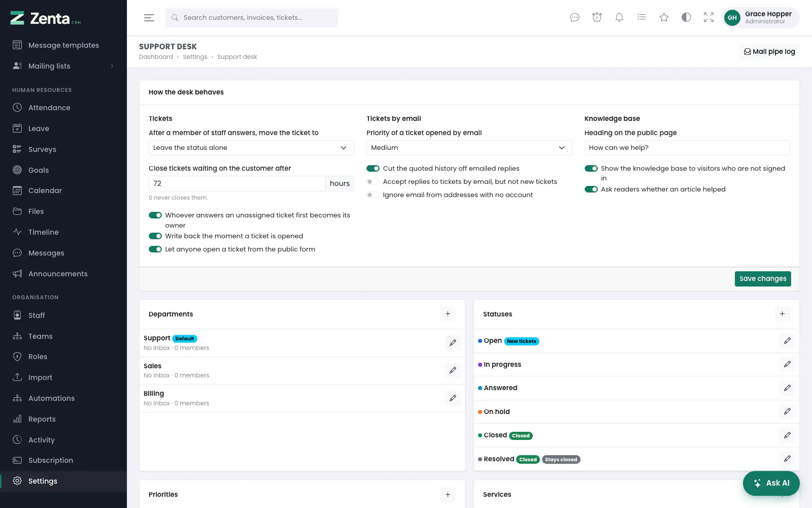
Task: Edit the Sales department pencil icon
Action: 453,370
